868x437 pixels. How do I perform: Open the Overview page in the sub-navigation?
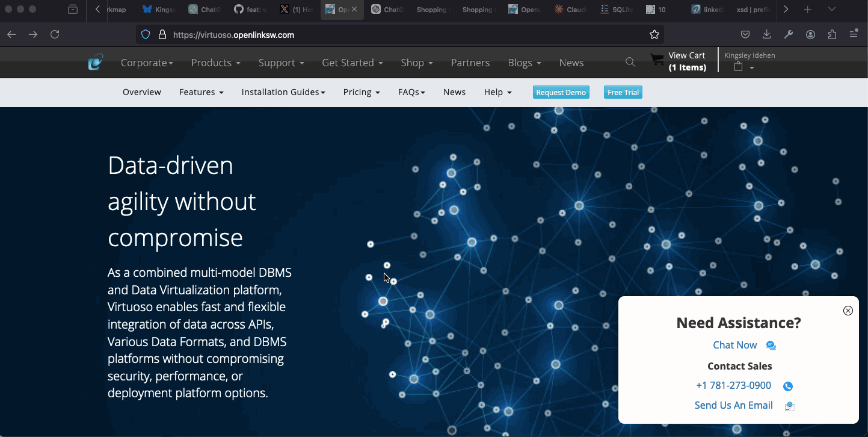pos(142,92)
